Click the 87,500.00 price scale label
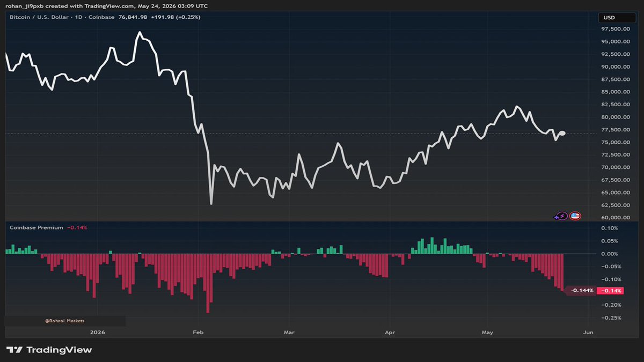The width and height of the screenshot is (644, 362). point(614,79)
